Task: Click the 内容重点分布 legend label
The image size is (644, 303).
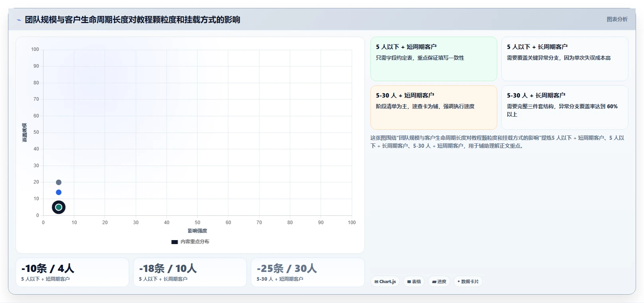Action: pos(195,242)
